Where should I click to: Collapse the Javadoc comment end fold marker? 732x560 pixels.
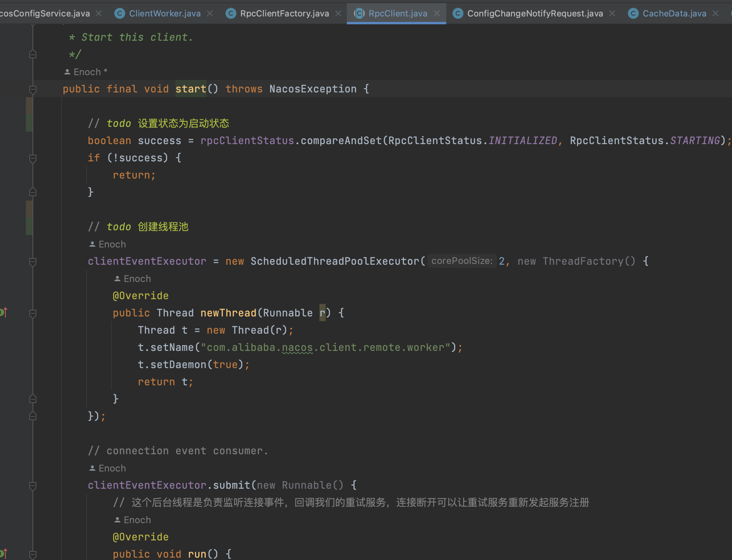pyautogui.click(x=33, y=54)
